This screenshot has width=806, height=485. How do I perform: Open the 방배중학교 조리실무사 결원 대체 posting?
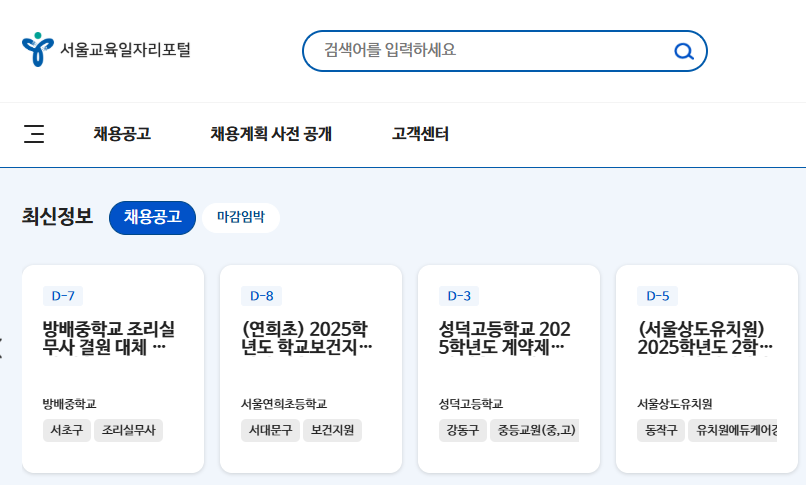(108, 338)
